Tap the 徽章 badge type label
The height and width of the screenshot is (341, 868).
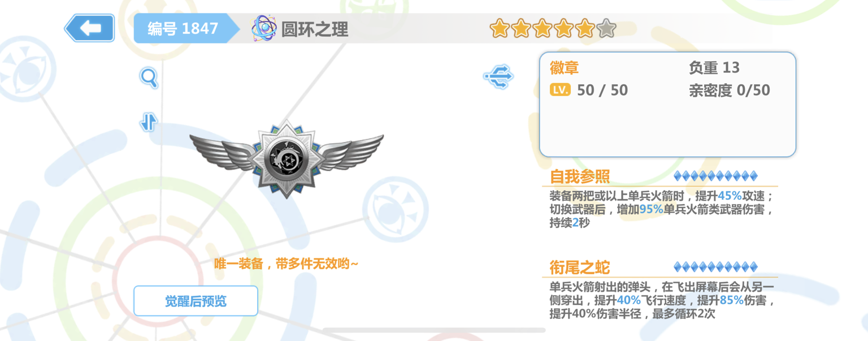pos(565,68)
